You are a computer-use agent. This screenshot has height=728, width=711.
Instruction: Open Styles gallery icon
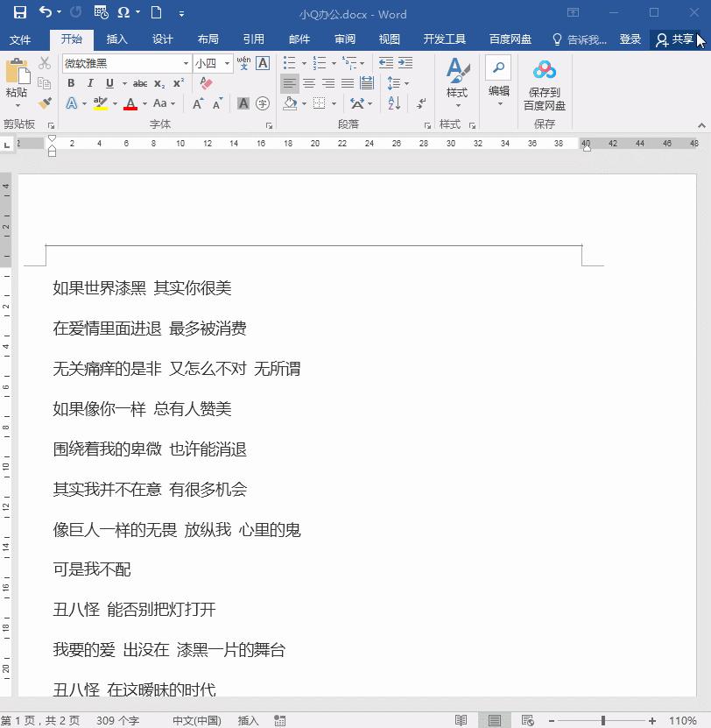[457, 70]
